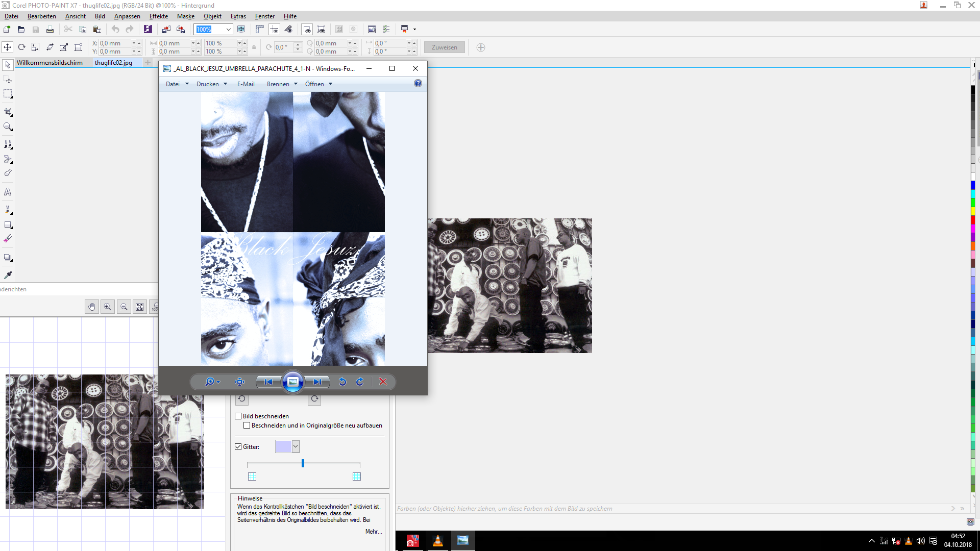
Task: Click the coarse grid icon below the slider
Action: pos(252,477)
